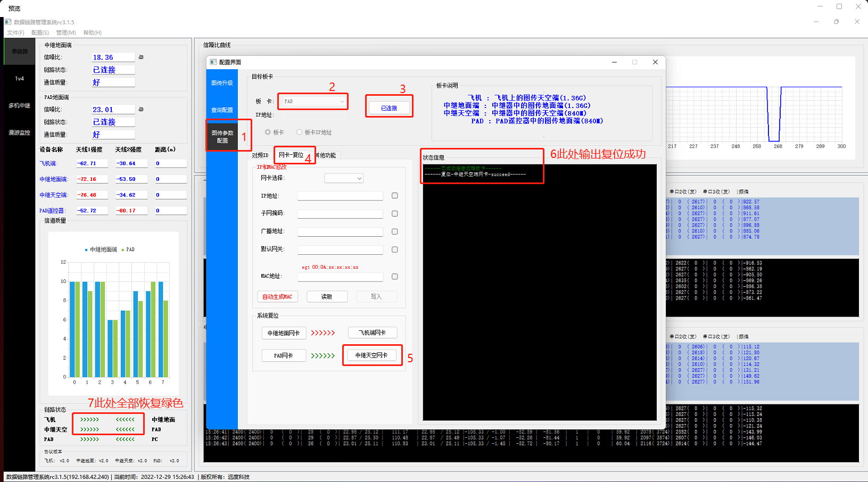Switch to the 其他功能 tab

pyautogui.click(x=326, y=155)
